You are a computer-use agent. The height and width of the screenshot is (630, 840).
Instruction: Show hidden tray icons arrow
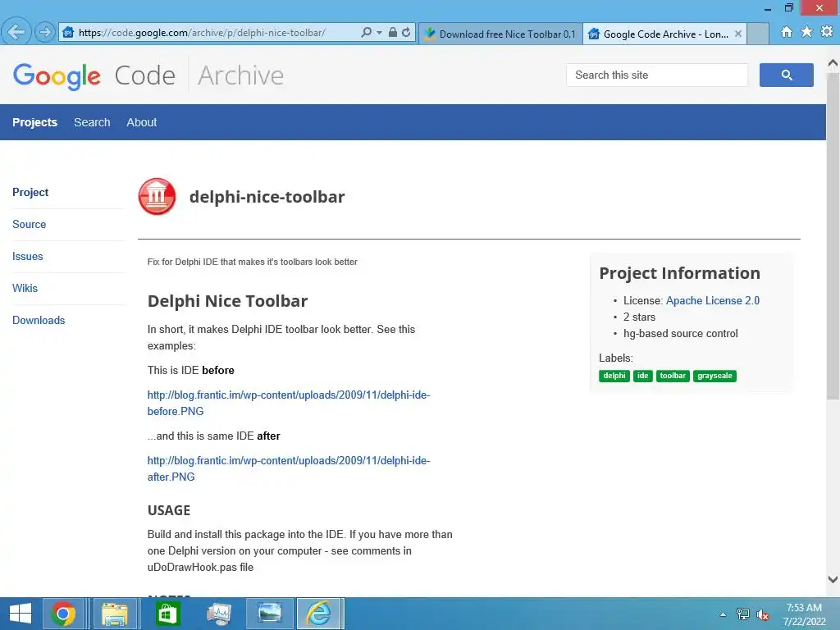pyautogui.click(x=724, y=614)
